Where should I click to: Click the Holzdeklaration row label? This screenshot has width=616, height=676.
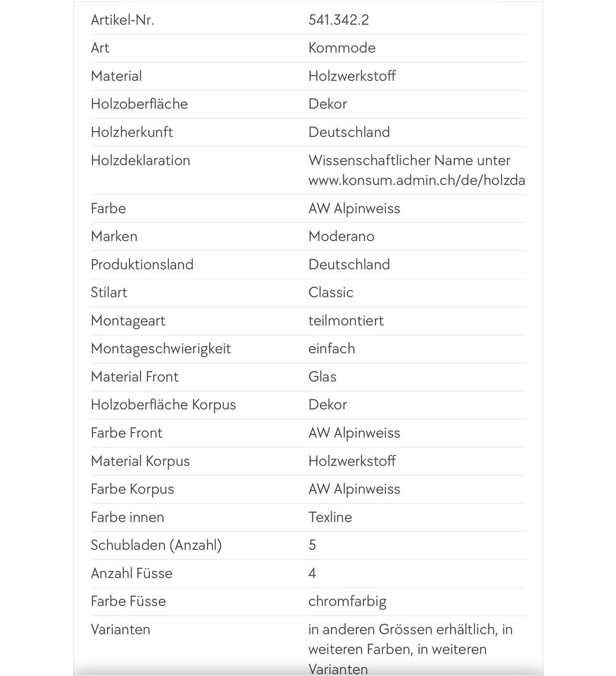(x=141, y=160)
